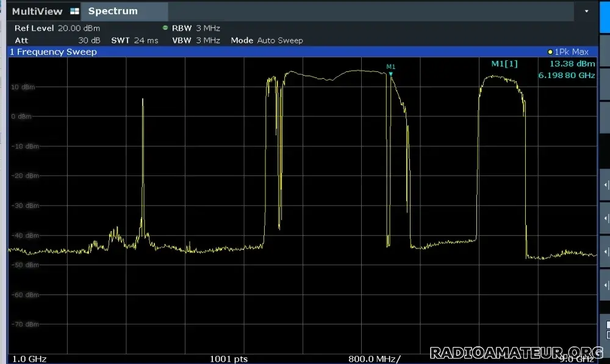Switch to the MultiView tab

tap(38, 12)
